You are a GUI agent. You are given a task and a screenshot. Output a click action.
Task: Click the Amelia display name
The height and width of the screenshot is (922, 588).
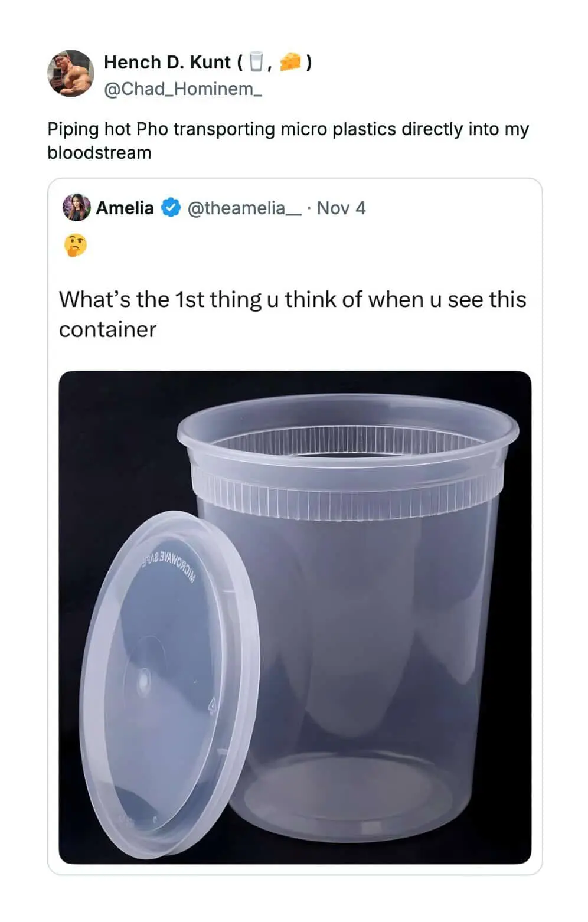[x=125, y=208]
